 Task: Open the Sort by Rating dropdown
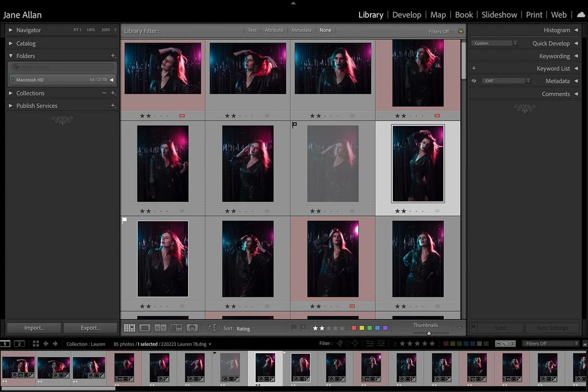click(245, 328)
